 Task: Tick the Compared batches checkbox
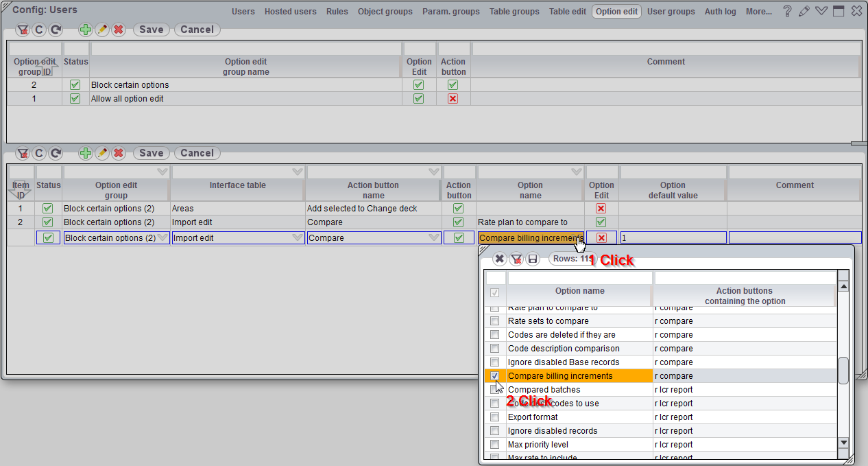[x=495, y=389]
